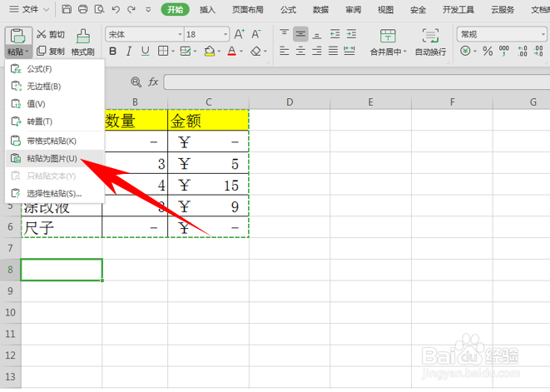Image resolution: width=550 pixels, height=392 pixels.
Task: Choose 无边框(B) paste option
Action: pyautogui.click(x=55, y=87)
